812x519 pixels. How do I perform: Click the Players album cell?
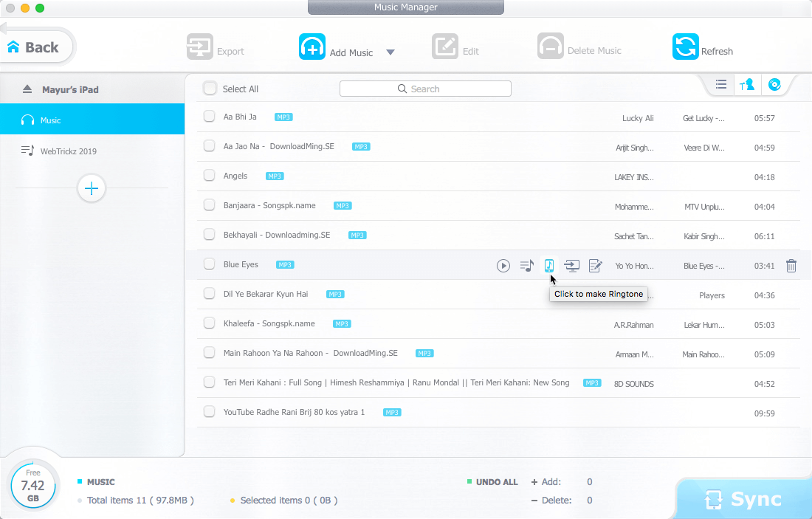712,295
